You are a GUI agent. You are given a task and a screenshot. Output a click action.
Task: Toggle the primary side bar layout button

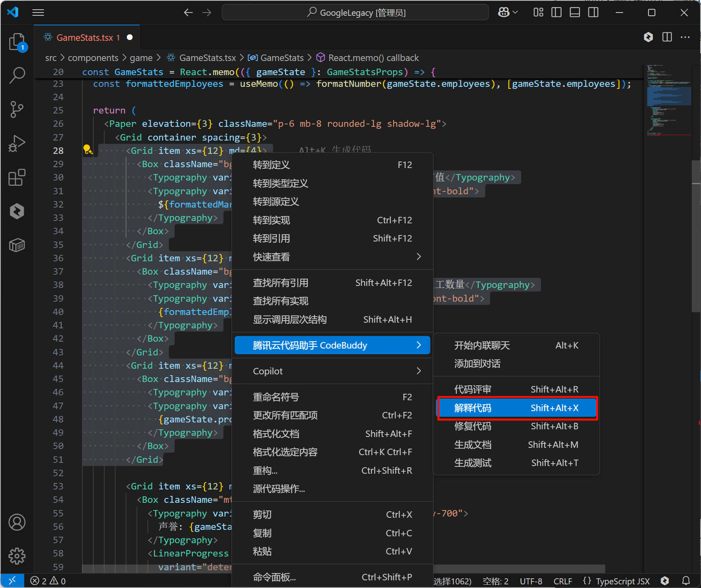(556, 13)
